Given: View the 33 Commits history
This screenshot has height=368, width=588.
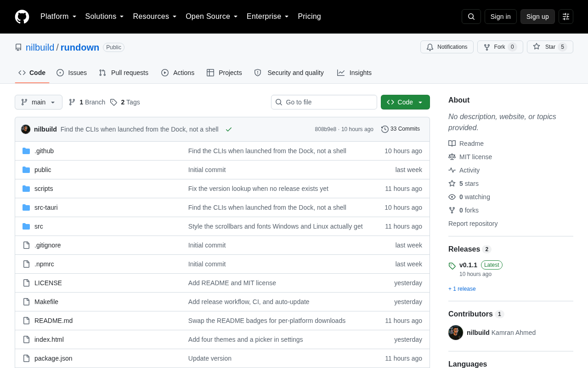Looking at the screenshot, I should coord(401,129).
